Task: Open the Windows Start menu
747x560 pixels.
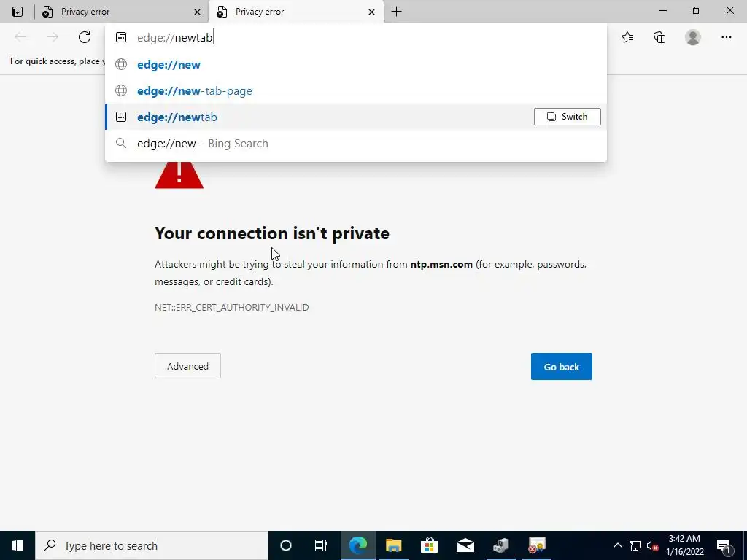Action: coord(18,545)
